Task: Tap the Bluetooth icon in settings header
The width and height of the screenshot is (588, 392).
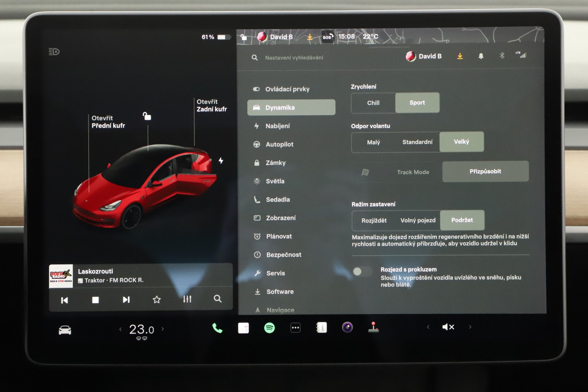Action: (502, 56)
